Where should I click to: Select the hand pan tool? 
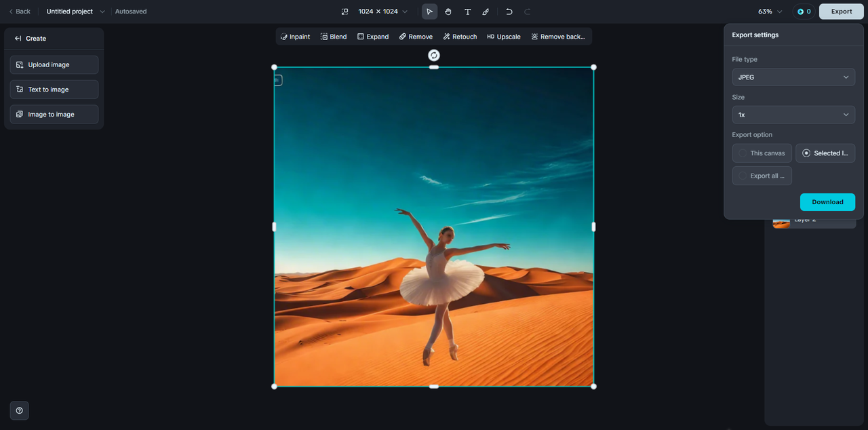tap(448, 12)
